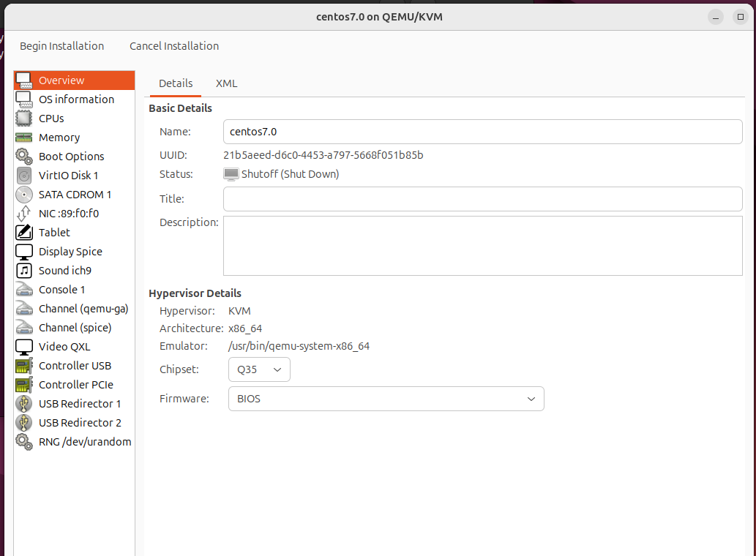This screenshot has height=556, width=756.
Task: Click Cancel Installation
Action: [174, 46]
